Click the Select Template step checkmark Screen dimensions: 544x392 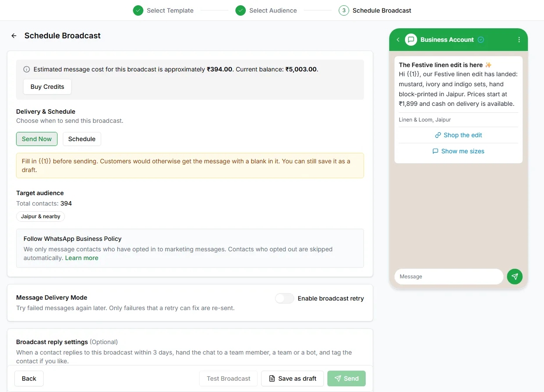point(138,10)
